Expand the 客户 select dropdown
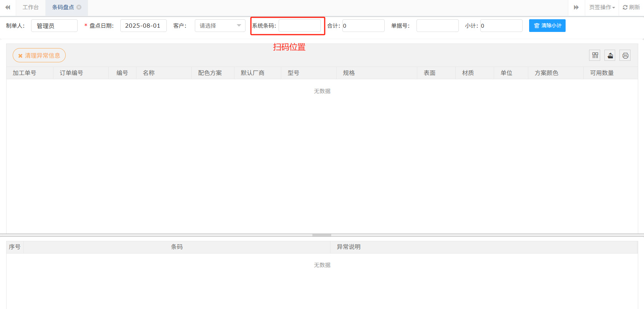This screenshot has height=309, width=644. [x=220, y=26]
